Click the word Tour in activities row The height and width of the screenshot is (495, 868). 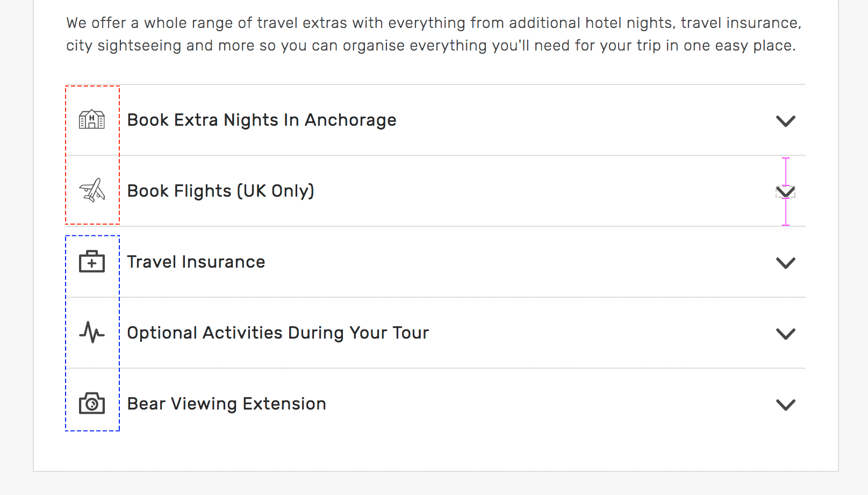tap(411, 333)
